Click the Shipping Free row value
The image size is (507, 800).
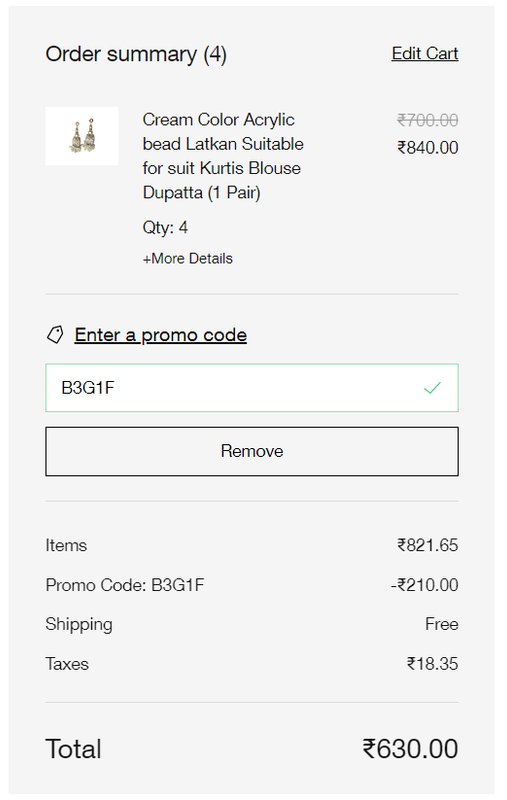pos(442,624)
